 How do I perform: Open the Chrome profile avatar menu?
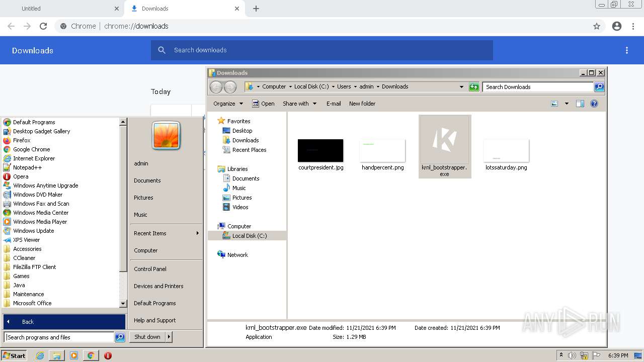(617, 26)
